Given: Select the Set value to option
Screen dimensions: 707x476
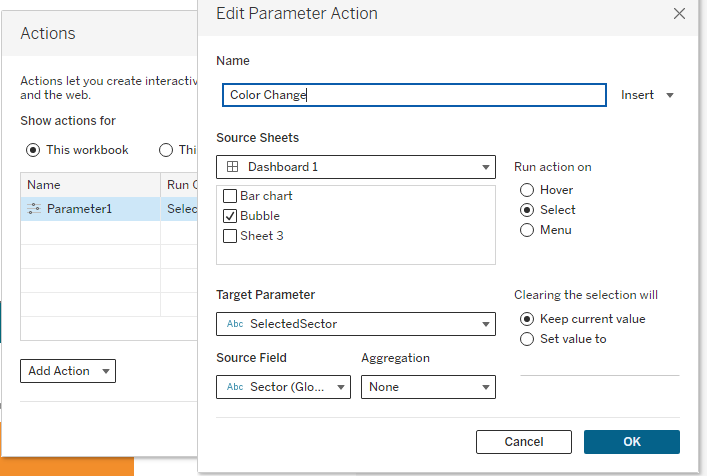Looking at the screenshot, I should [527, 339].
